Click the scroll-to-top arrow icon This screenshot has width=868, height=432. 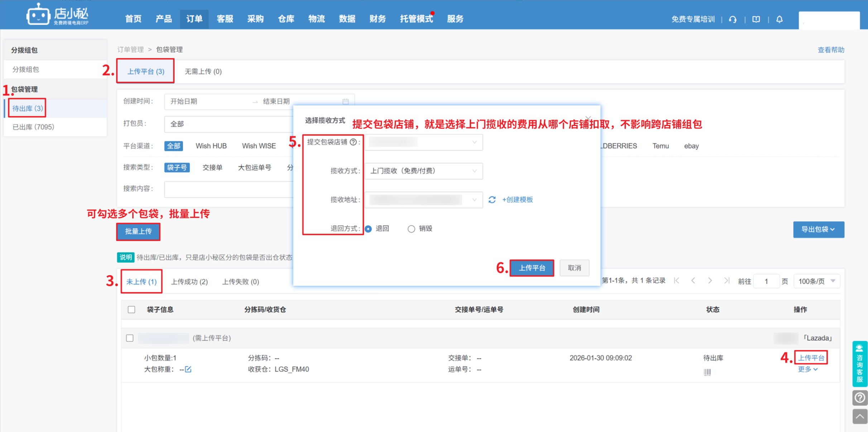tap(859, 416)
